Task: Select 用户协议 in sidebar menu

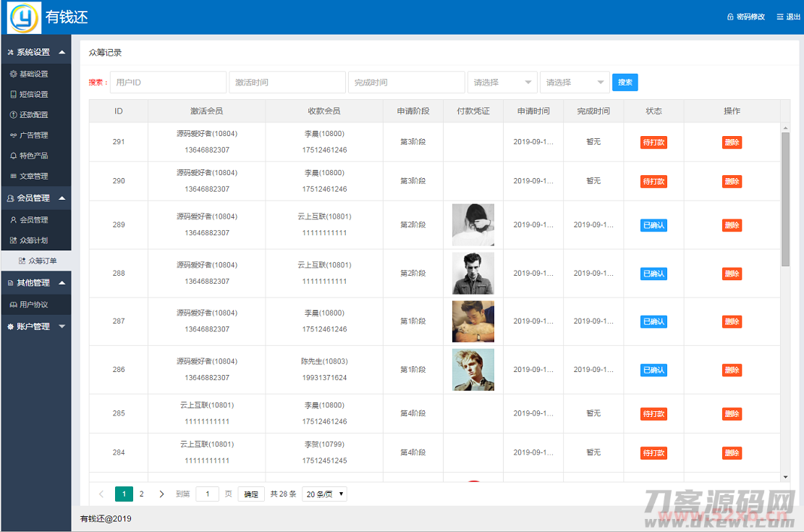Action: pyautogui.click(x=33, y=305)
